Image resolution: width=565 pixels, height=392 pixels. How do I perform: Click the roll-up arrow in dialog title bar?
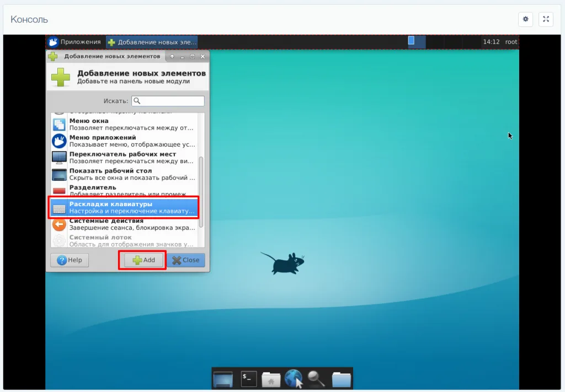(x=172, y=57)
